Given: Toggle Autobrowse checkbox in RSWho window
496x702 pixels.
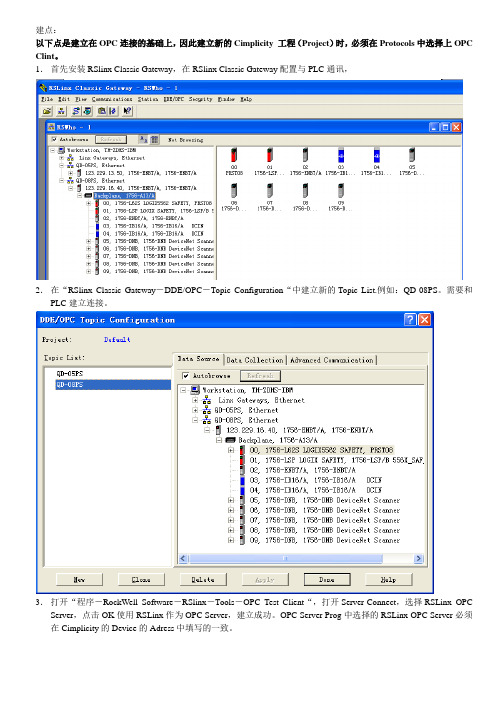Looking at the screenshot, I should pos(54,140).
